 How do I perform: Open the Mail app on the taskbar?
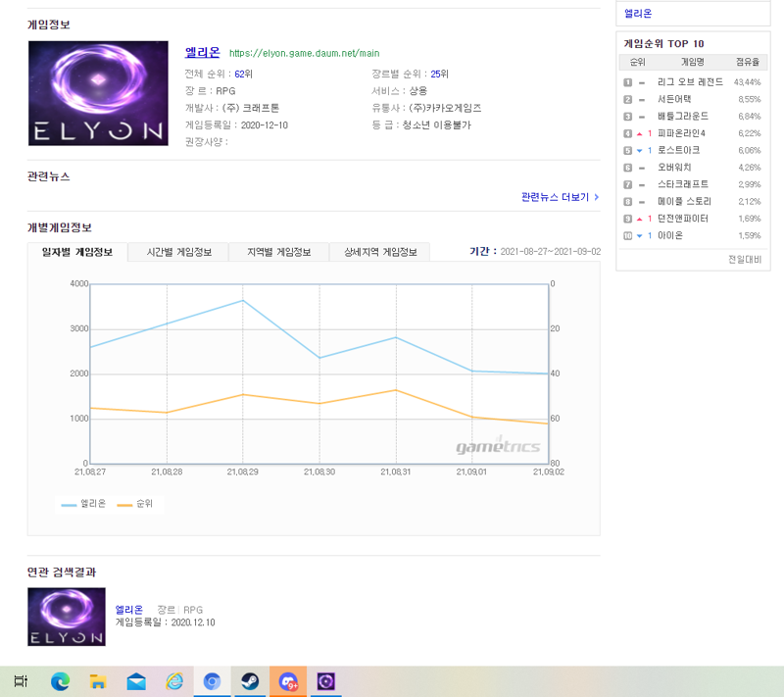click(x=136, y=681)
